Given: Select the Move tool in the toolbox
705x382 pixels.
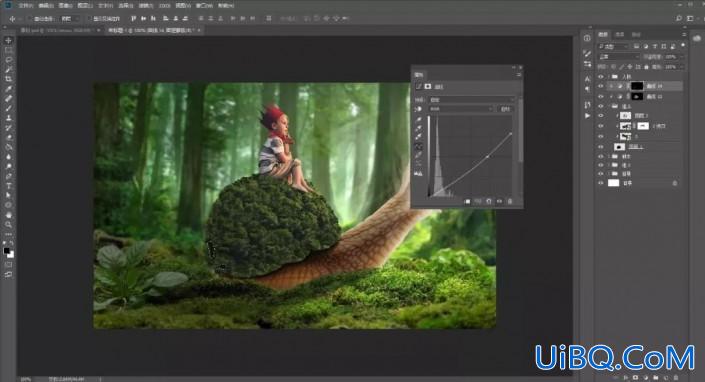Looking at the screenshot, I should [x=8, y=40].
